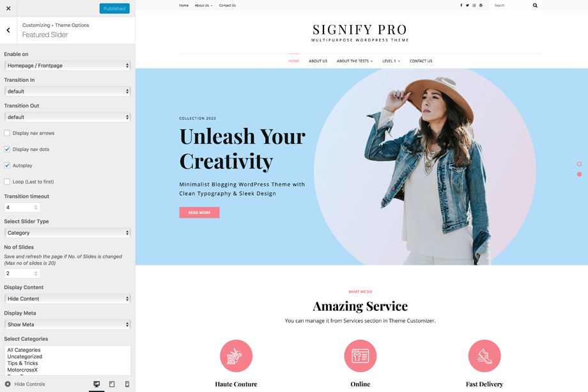Click the Haute Couture service icon

[236, 356]
